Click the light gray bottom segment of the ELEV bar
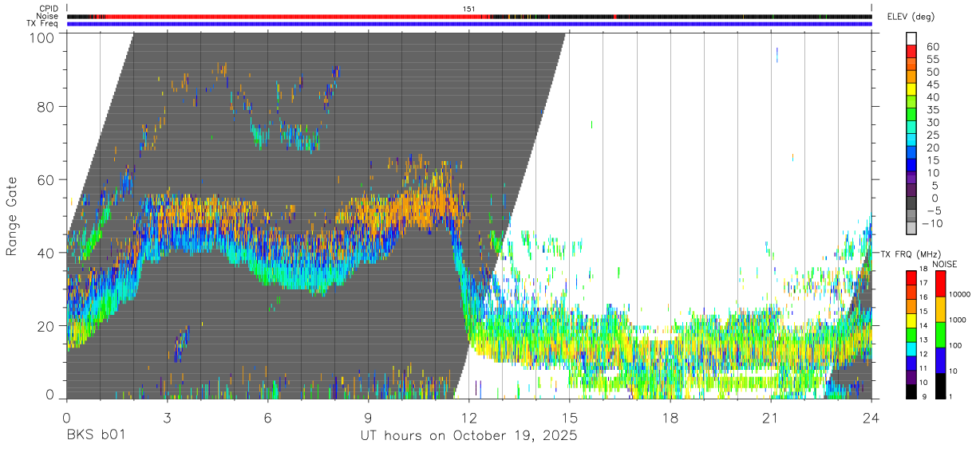 pos(912,228)
